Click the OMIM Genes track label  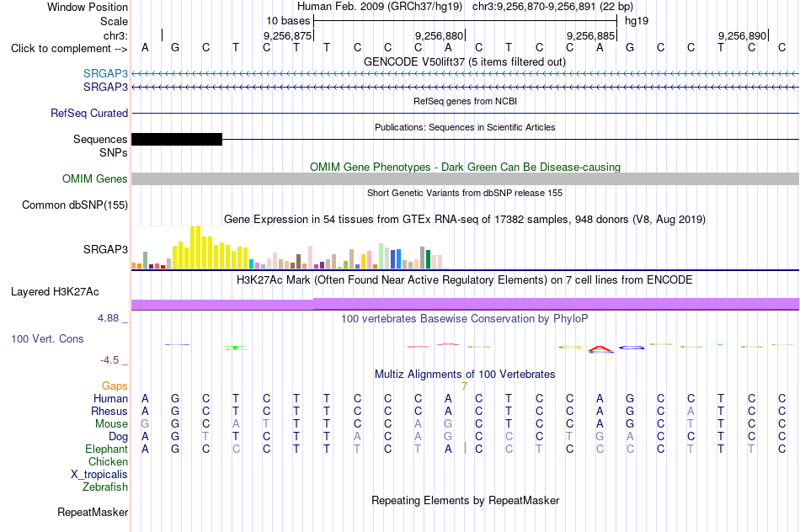click(x=94, y=179)
